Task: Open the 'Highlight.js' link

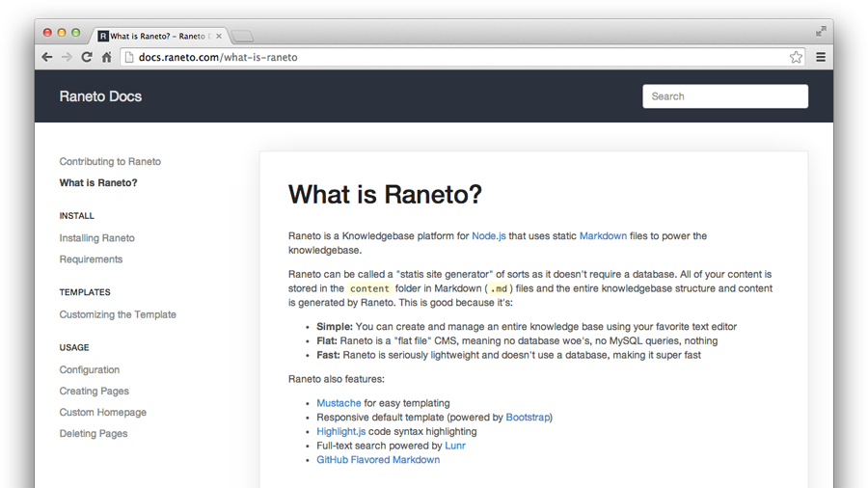Action: click(x=341, y=431)
